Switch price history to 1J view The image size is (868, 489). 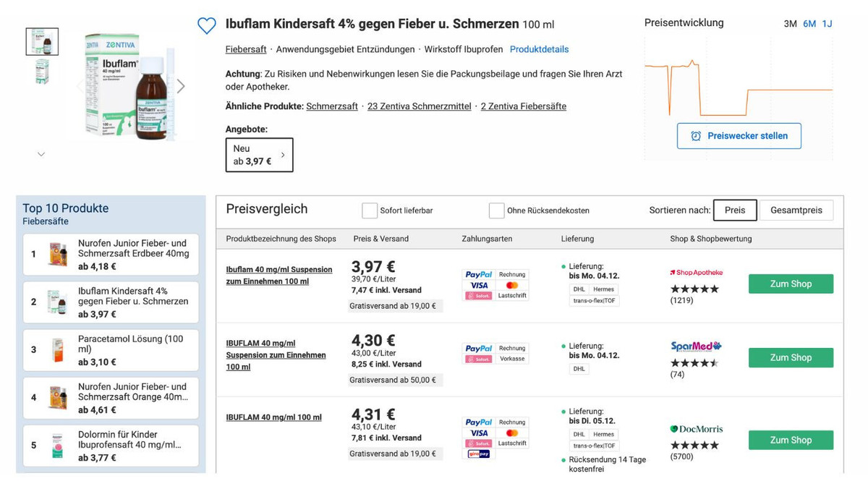tap(826, 24)
